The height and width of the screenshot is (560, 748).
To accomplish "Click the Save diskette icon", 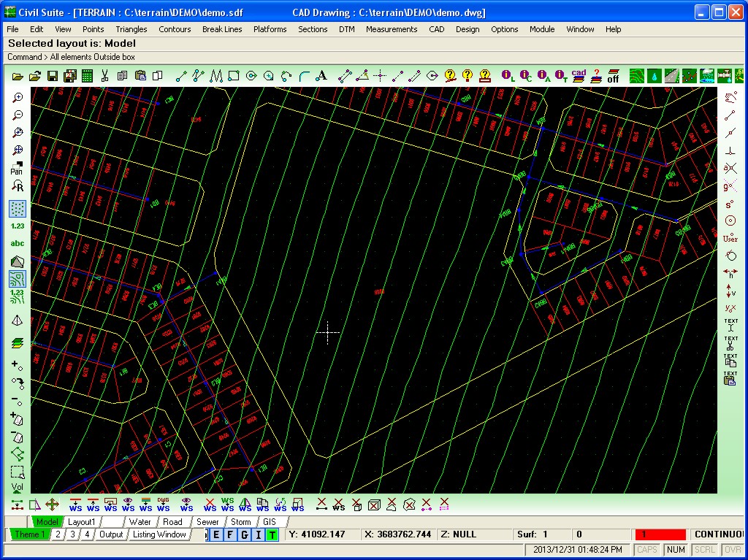I will click(53, 76).
